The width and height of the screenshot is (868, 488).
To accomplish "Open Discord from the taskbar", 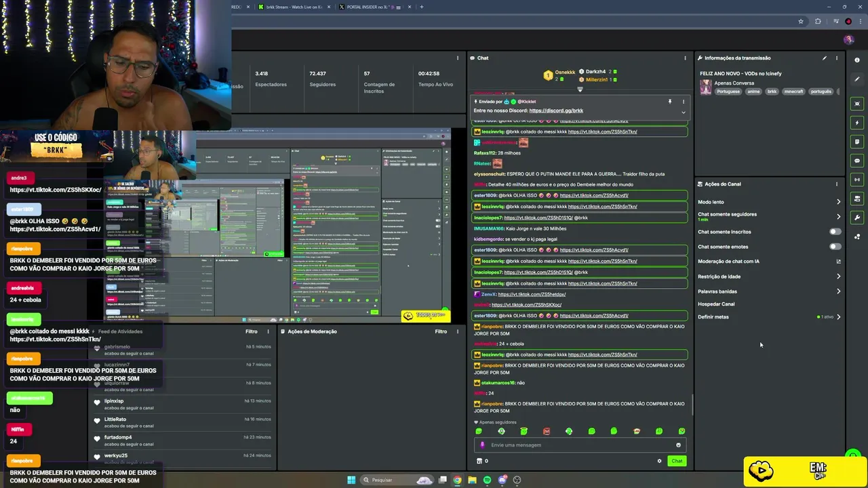I will click(x=502, y=480).
